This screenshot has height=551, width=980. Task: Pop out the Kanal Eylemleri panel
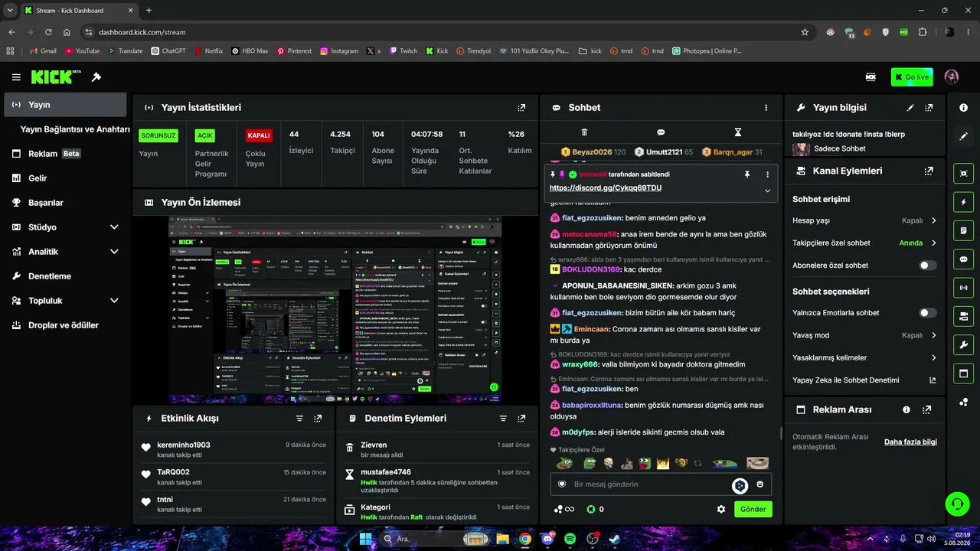tap(929, 171)
